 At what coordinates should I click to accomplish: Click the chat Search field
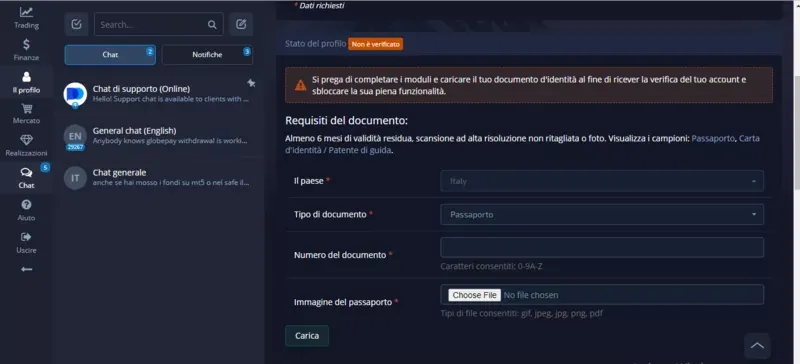tap(159, 25)
